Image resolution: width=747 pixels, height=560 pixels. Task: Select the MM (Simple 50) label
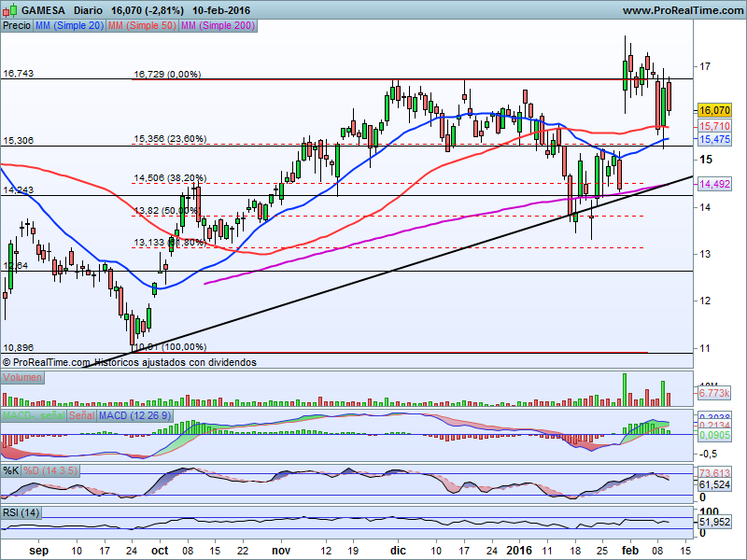(x=142, y=26)
